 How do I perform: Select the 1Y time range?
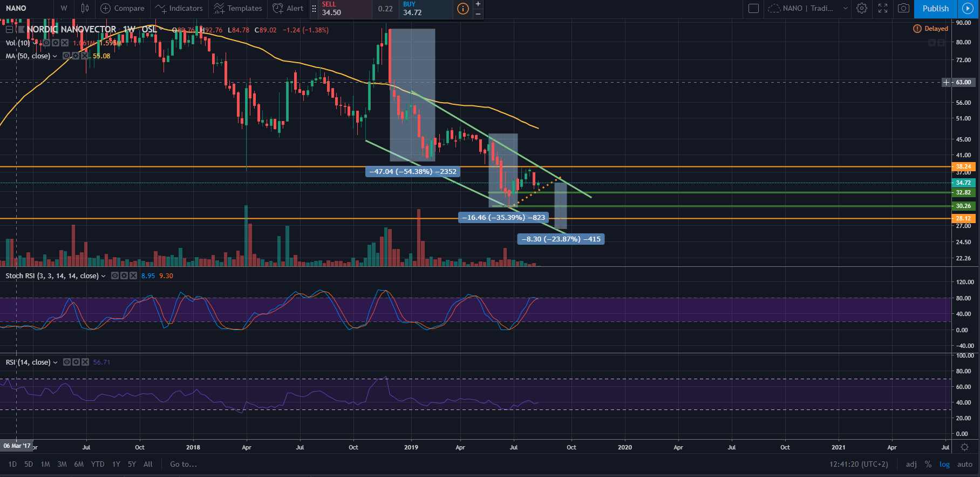coord(116,464)
